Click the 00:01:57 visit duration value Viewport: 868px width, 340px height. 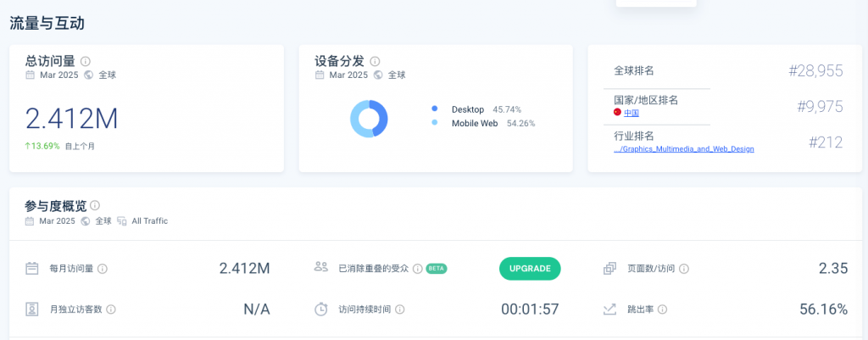pos(531,309)
